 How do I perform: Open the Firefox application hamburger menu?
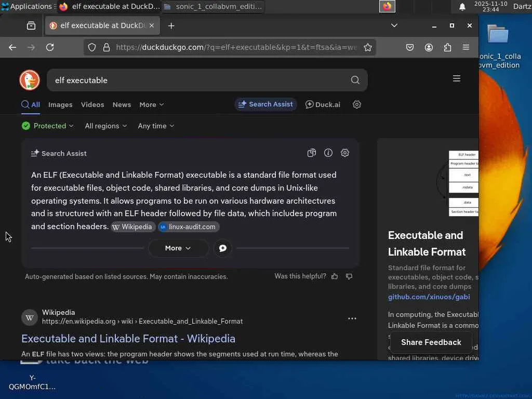pyautogui.click(x=466, y=47)
